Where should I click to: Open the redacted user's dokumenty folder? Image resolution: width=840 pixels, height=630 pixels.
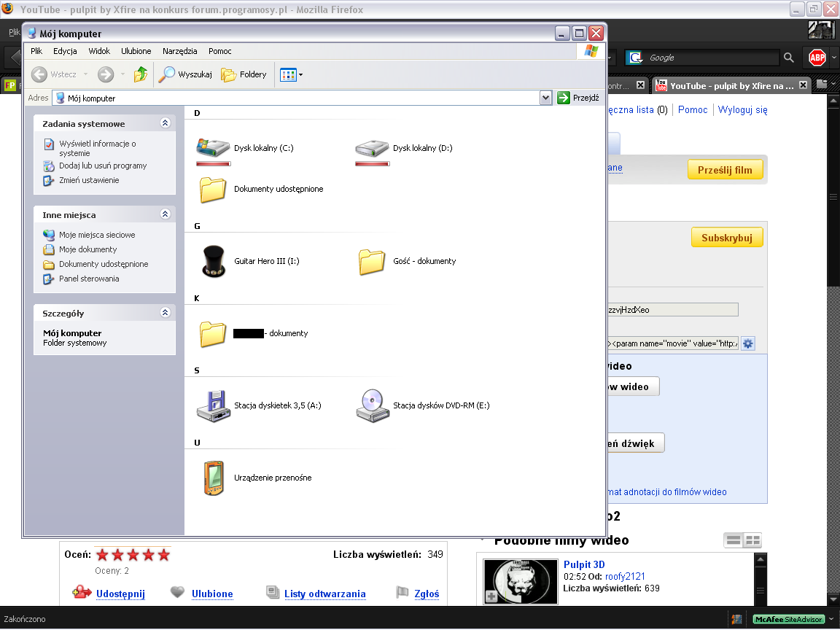pos(254,334)
